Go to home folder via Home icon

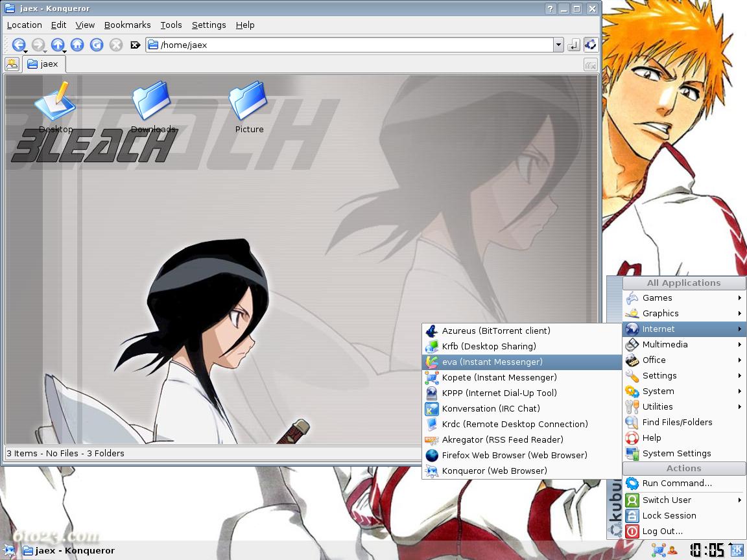tap(77, 45)
